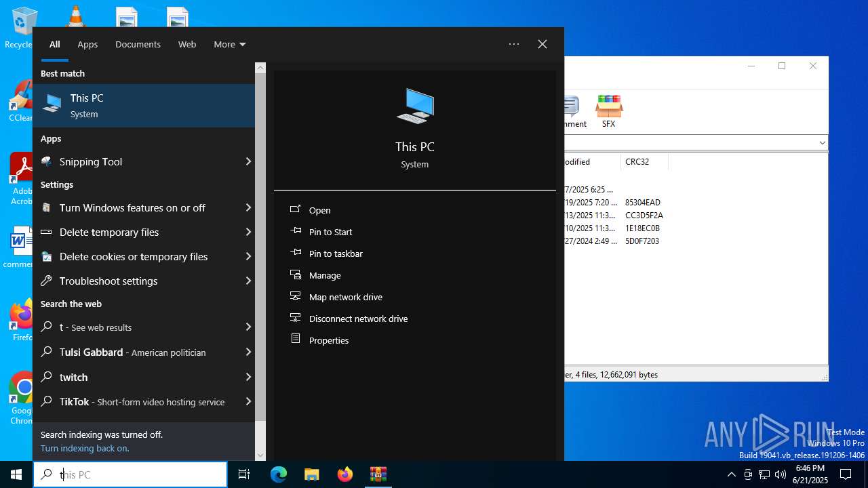Click scrollbar up arrow in results list
The width and height of the screenshot is (868, 488).
pyautogui.click(x=260, y=68)
